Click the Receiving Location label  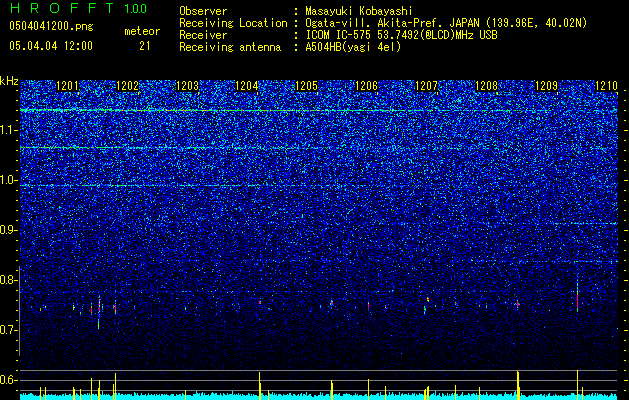point(233,23)
